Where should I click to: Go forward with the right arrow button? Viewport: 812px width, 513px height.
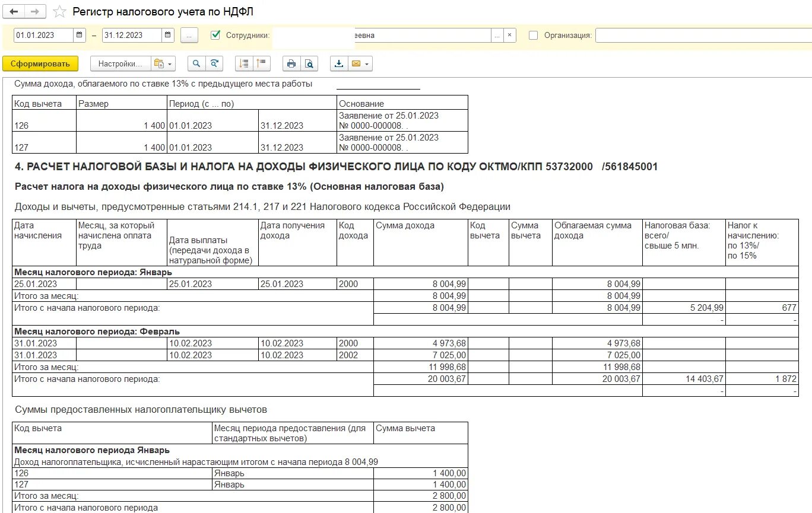point(34,11)
